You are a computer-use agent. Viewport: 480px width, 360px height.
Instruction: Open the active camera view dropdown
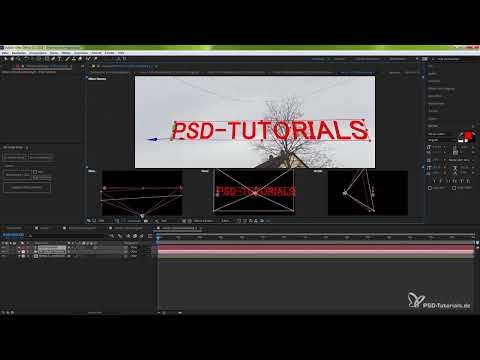203,221
